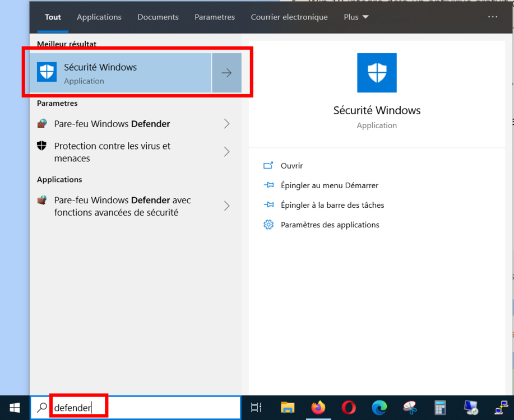Launch Firefox from the taskbar
This screenshot has height=420, width=514.
click(318, 408)
